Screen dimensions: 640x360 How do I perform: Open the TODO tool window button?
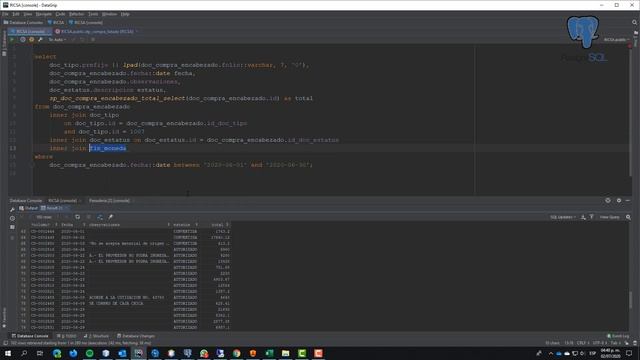coord(67,336)
